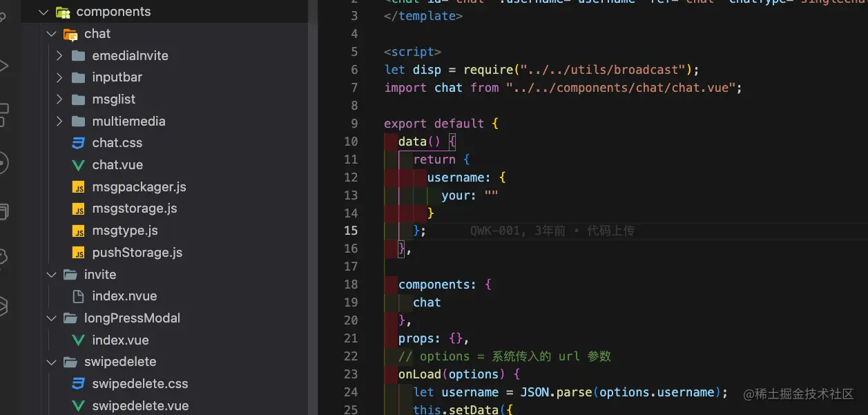Click the Vue icon beside swipedelete.vue
The width and height of the screenshot is (868, 415).
click(79, 406)
